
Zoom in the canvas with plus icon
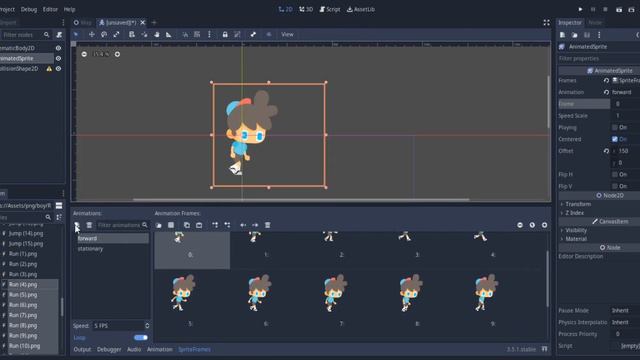click(117, 54)
